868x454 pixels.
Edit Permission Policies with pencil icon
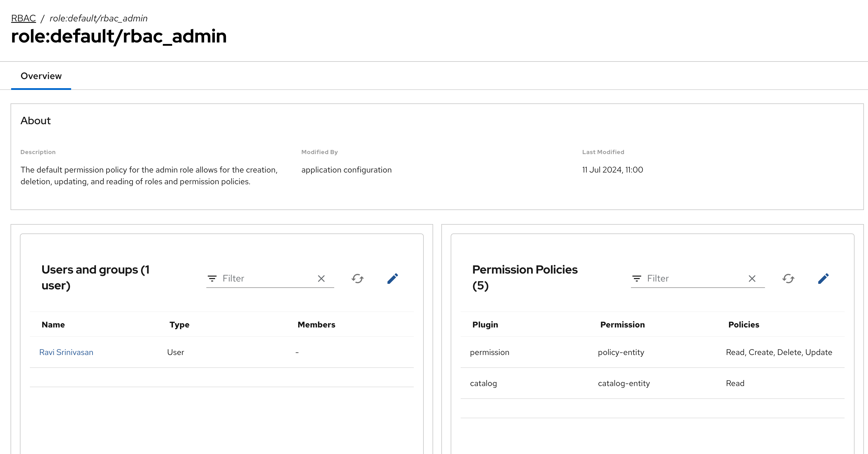823,279
